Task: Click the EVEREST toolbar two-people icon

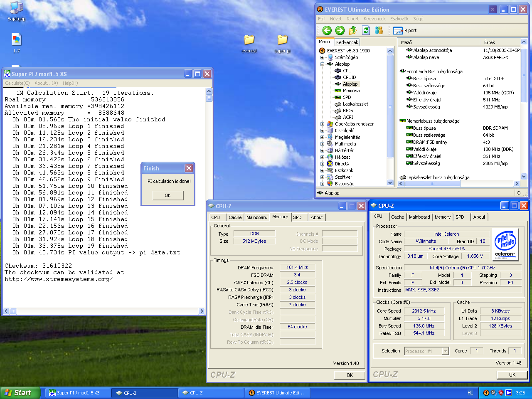Action: (379, 30)
